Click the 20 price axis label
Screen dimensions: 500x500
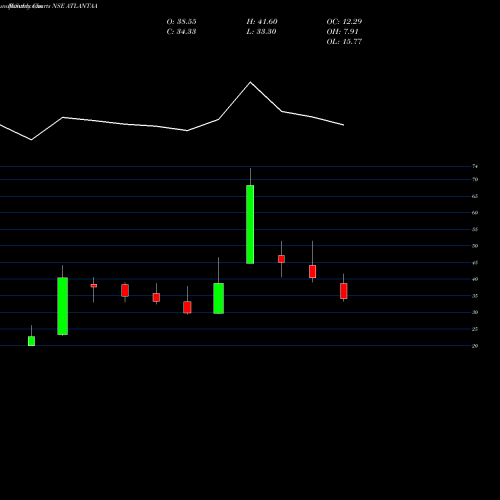475,346
